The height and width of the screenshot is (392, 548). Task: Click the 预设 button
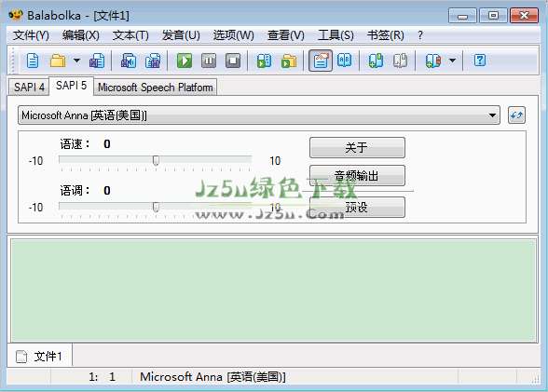[357, 208]
